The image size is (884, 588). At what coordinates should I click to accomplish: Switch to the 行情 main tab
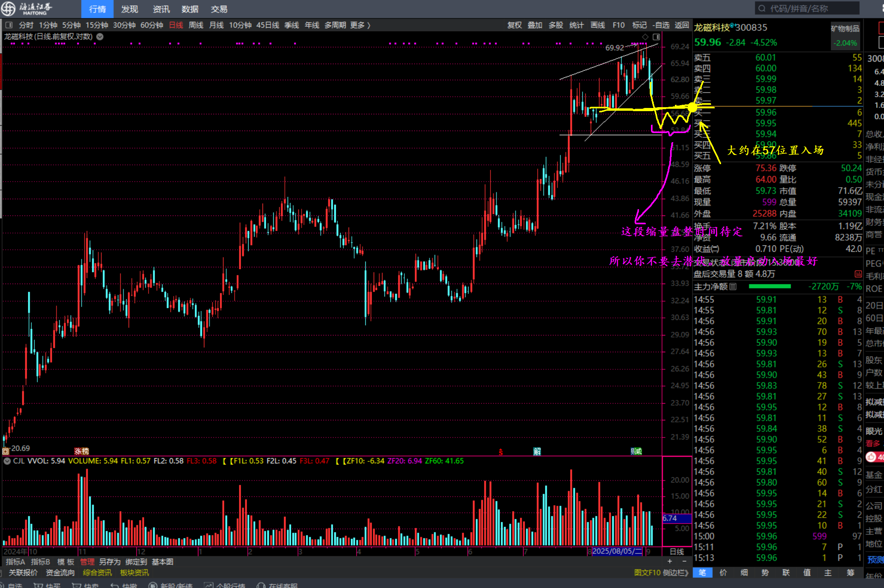tap(97, 9)
